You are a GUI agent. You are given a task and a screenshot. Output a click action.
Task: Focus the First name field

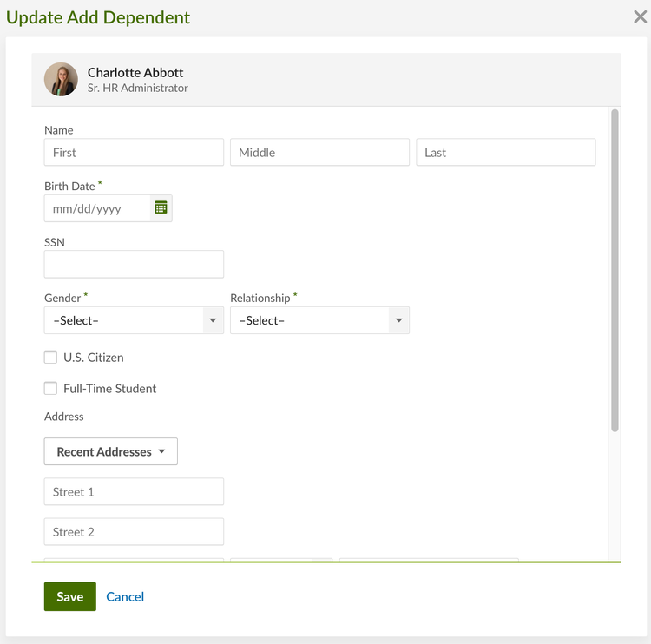click(134, 153)
